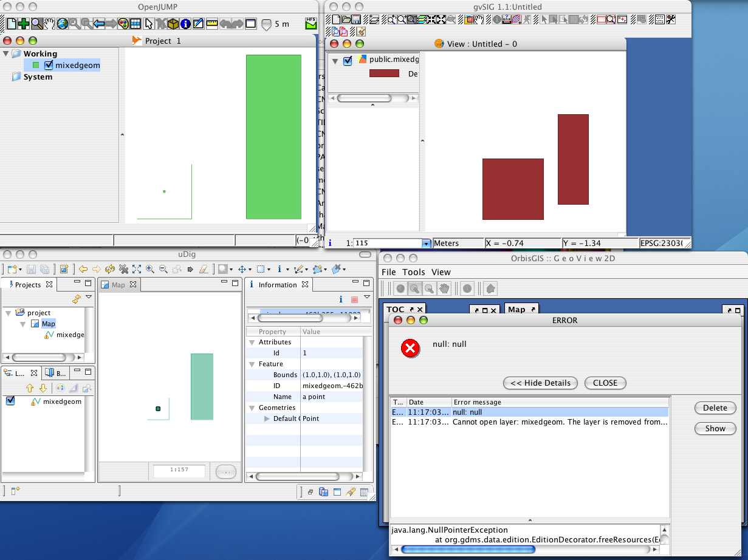
Task: Click the zoom in magnifier in uDig toolbar
Action: [x=149, y=269]
